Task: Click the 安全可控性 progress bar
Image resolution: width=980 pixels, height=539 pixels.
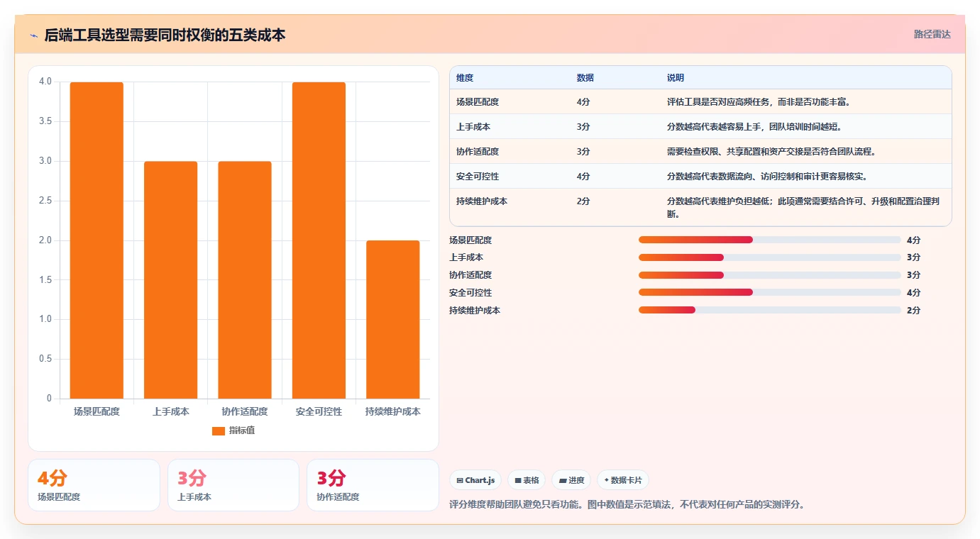Action: point(769,292)
